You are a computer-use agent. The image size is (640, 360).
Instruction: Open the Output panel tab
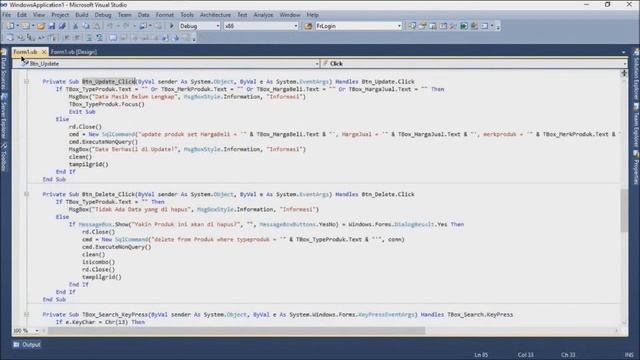click(27, 345)
